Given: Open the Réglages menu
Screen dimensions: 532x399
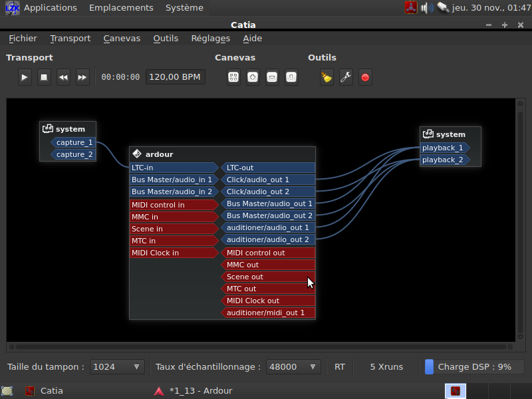Looking at the screenshot, I should click(210, 39).
